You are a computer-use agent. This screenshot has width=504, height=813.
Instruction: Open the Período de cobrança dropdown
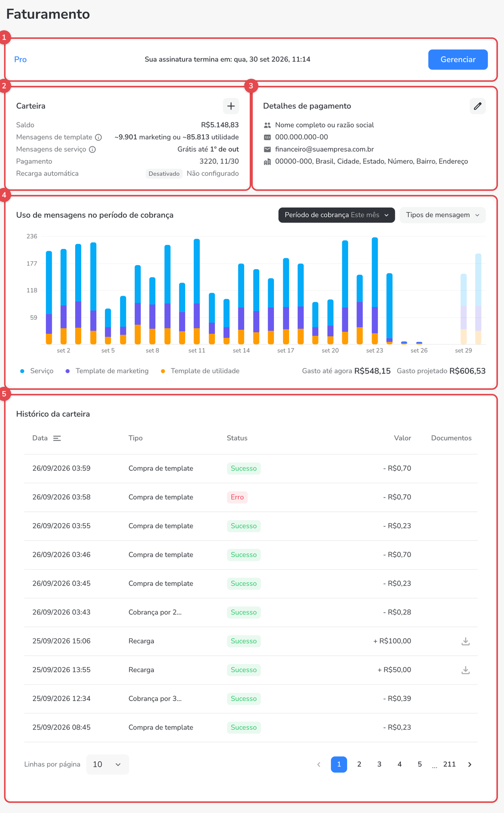[337, 215]
